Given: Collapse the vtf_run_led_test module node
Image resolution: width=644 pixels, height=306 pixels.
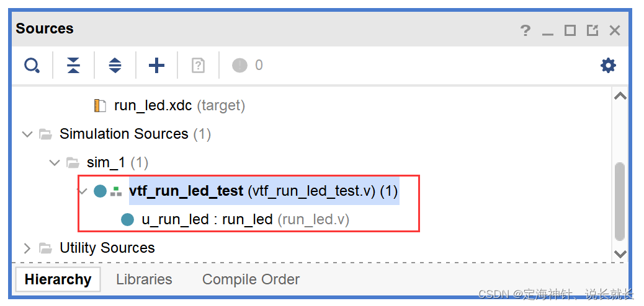Looking at the screenshot, I should (x=83, y=191).
